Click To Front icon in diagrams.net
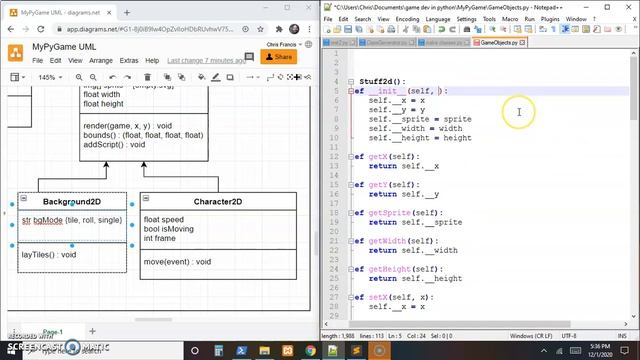This screenshot has width=640, height=360. point(167,77)
